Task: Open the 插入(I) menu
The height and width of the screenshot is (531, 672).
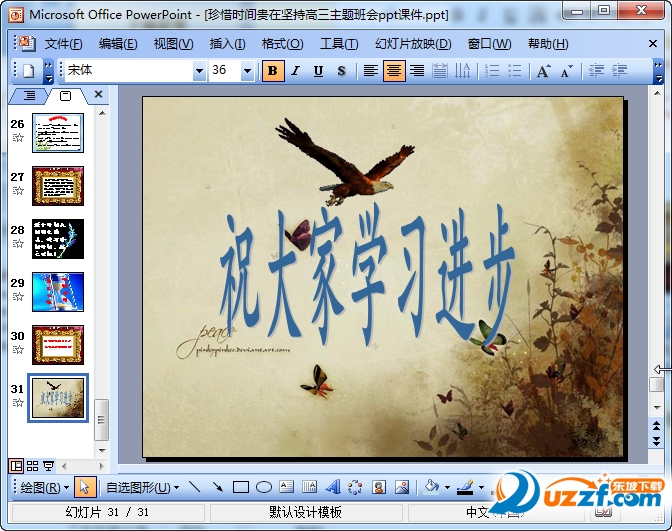Action: [227, 44]
